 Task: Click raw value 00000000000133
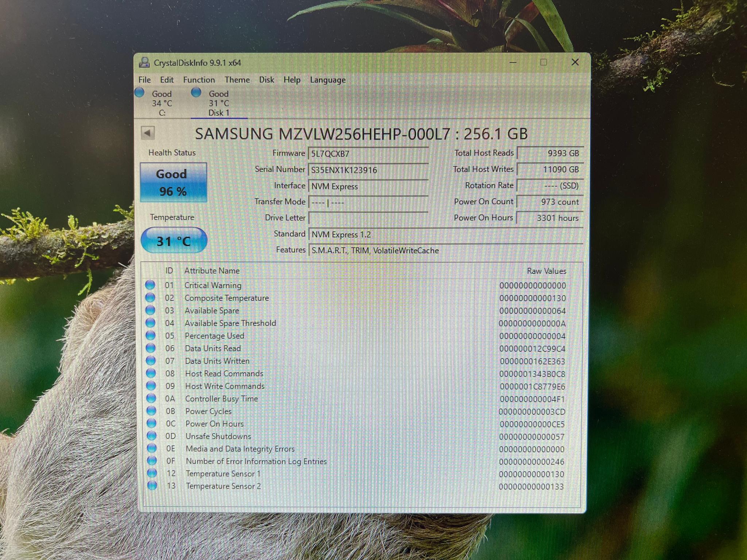pos(531,486)
